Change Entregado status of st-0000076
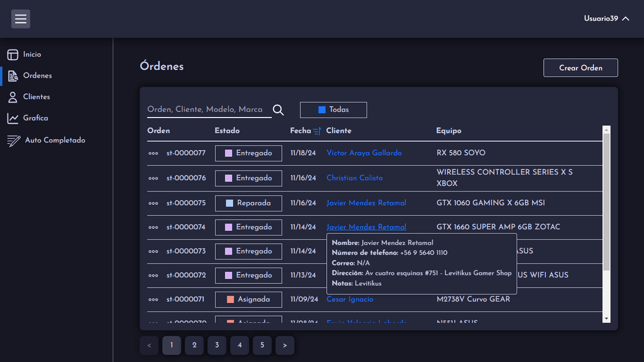 tap(249, 178)
